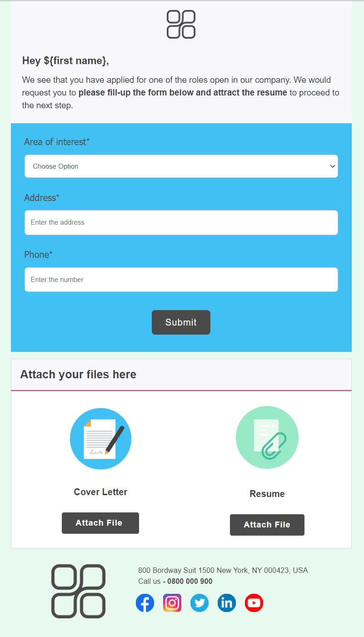Open the Twitter bird icon
The image size is (364, 637).
coord(199,603)
